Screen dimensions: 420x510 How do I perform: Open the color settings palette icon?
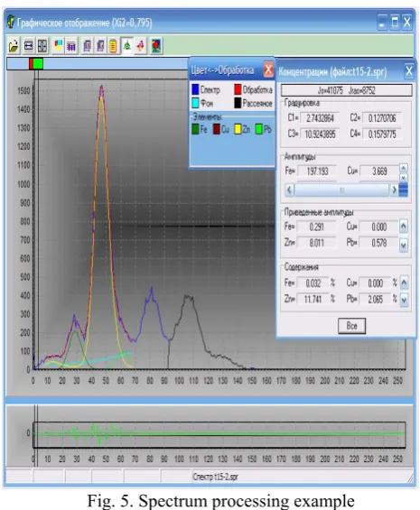[59, 45]
